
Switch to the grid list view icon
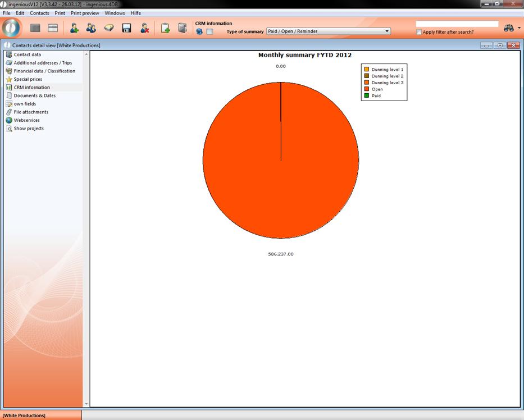coord(35,28)
